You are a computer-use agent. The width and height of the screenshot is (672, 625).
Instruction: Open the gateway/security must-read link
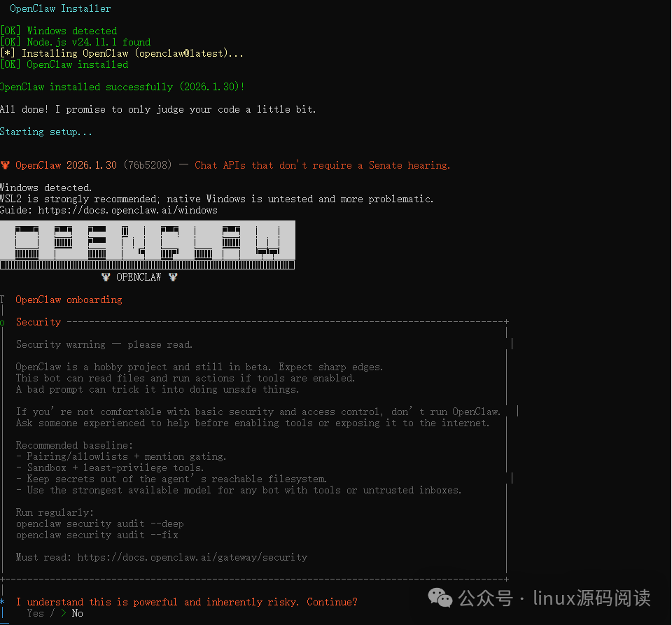tap(192, 556)
